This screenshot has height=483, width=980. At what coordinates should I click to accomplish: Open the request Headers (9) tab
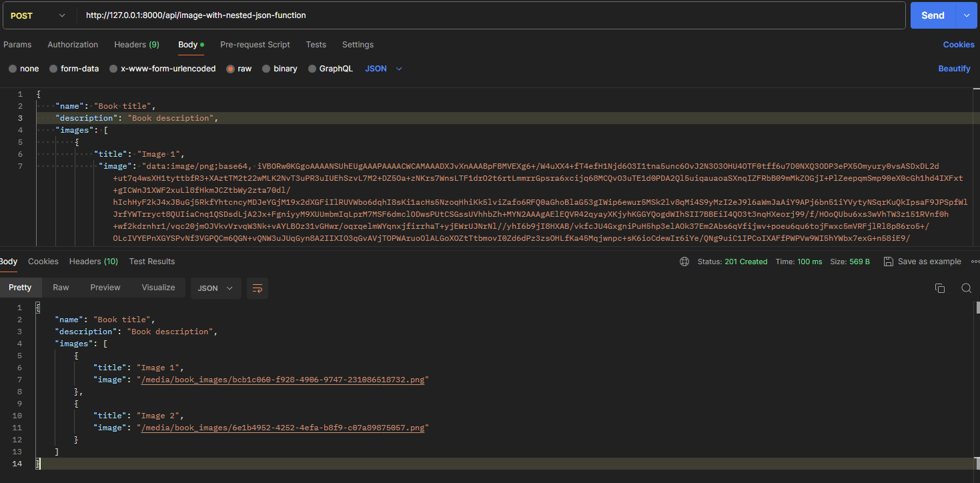[136, 45]
